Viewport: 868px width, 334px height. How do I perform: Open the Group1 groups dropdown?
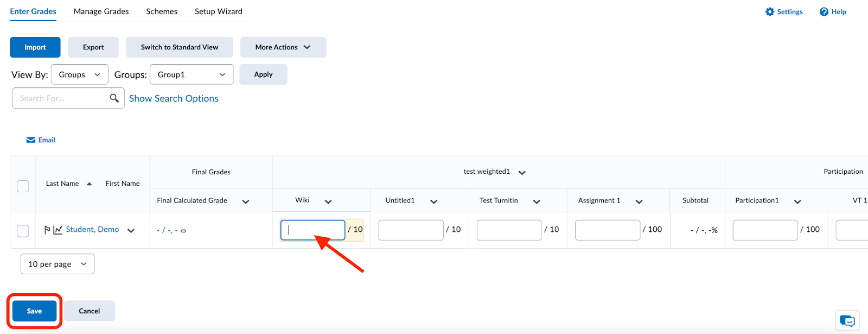[192, 74]
